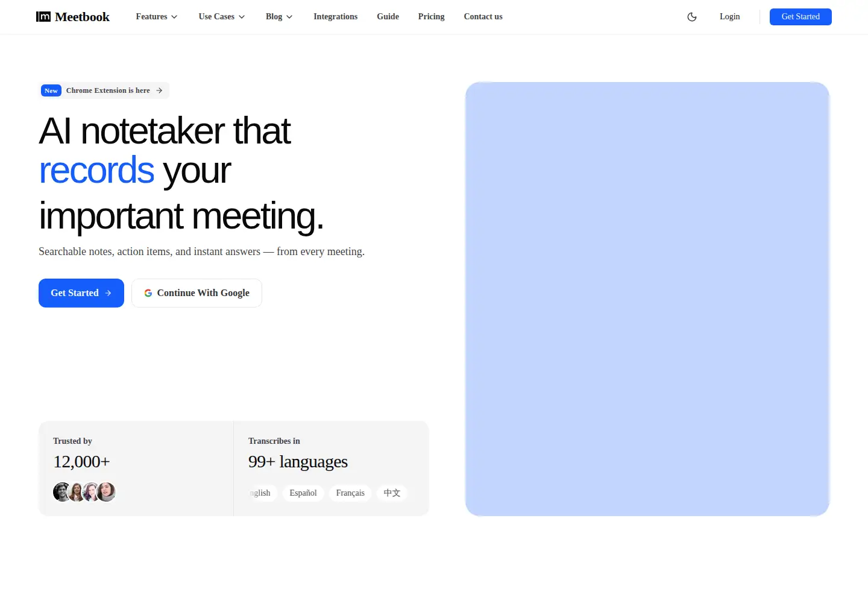Image resolution: width=868 pixels, height=603 pixels.
Task: Toggle dark mode moon icon
Action: pos(692,17)
